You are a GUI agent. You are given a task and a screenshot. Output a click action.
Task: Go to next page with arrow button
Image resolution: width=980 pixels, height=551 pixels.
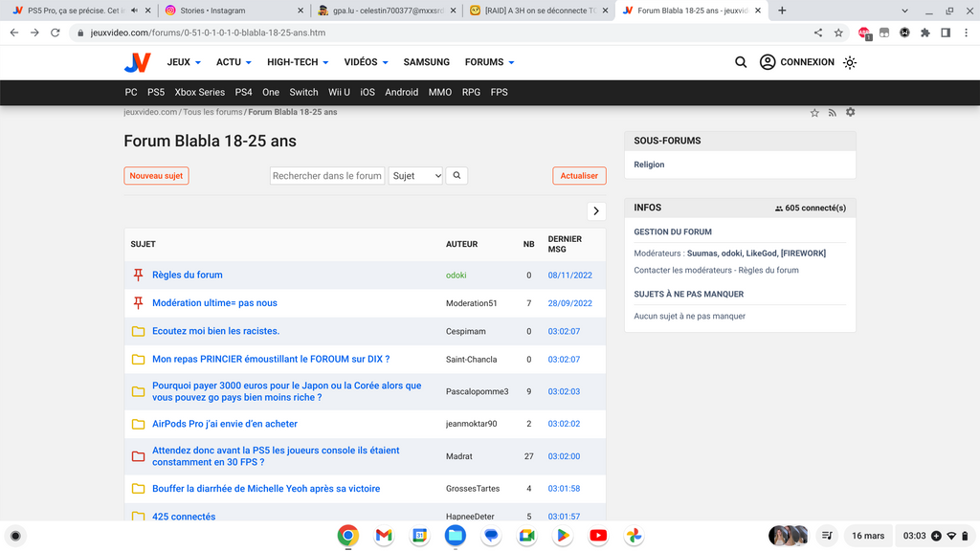click(x=596, y=211)
